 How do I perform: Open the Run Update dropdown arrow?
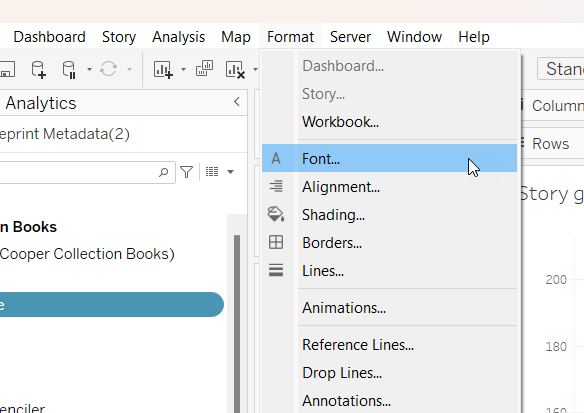[129, 69]
